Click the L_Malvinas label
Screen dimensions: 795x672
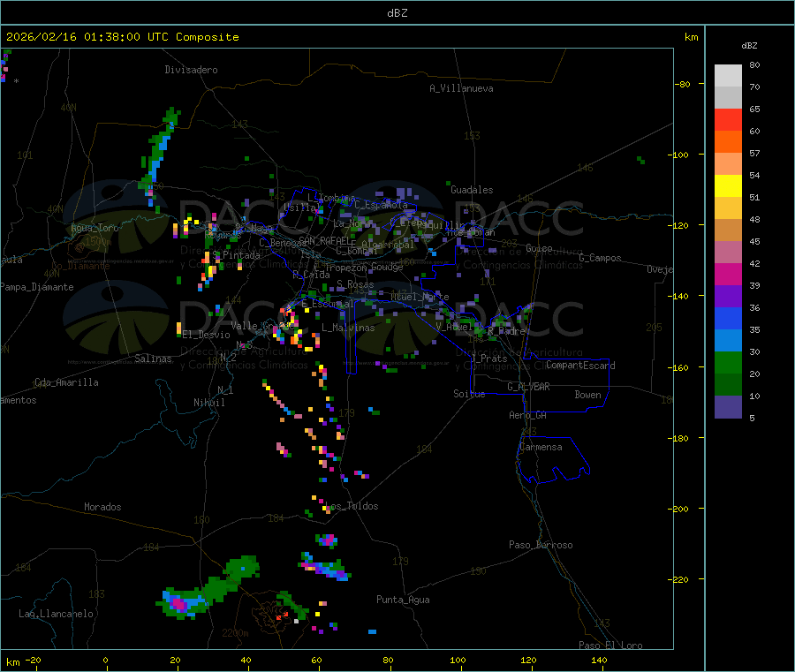pyautogui.click(x=348, y=328)
